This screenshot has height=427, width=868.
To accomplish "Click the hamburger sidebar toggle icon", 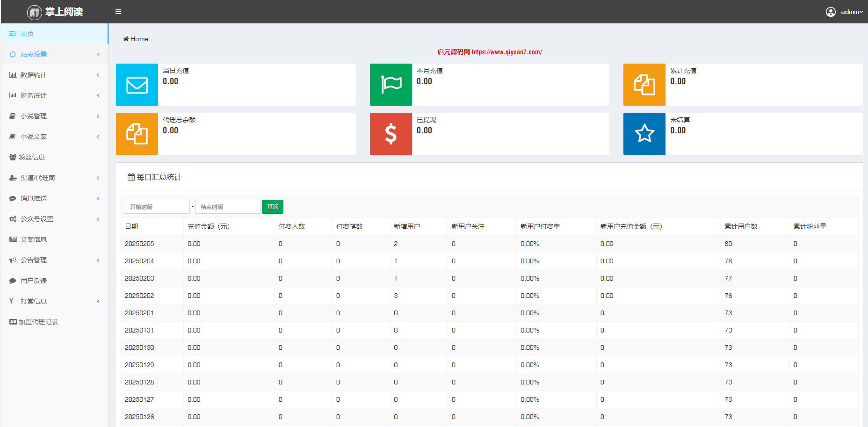I will 118,12.
